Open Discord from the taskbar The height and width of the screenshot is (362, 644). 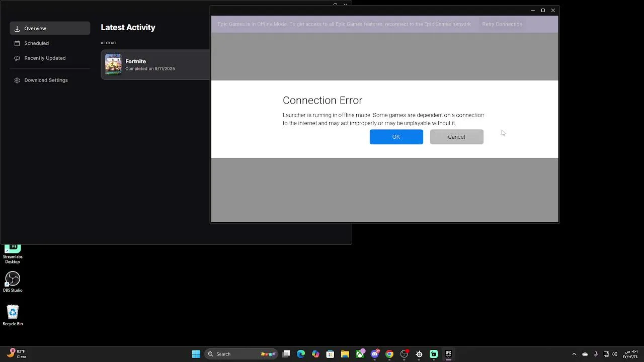(375, 354)
